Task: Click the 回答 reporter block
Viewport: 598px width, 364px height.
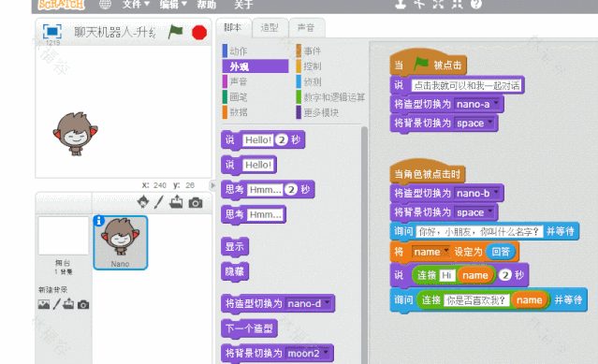Action: 501,252
